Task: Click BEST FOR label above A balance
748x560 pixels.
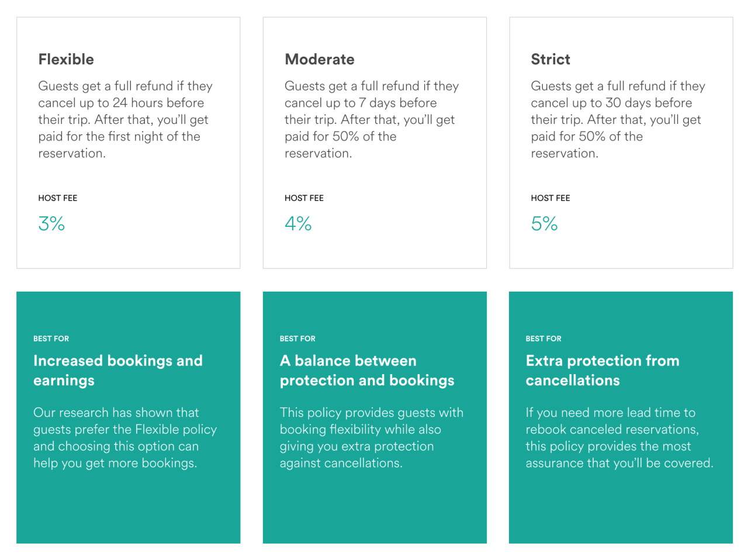Action: tap(297, 338)
